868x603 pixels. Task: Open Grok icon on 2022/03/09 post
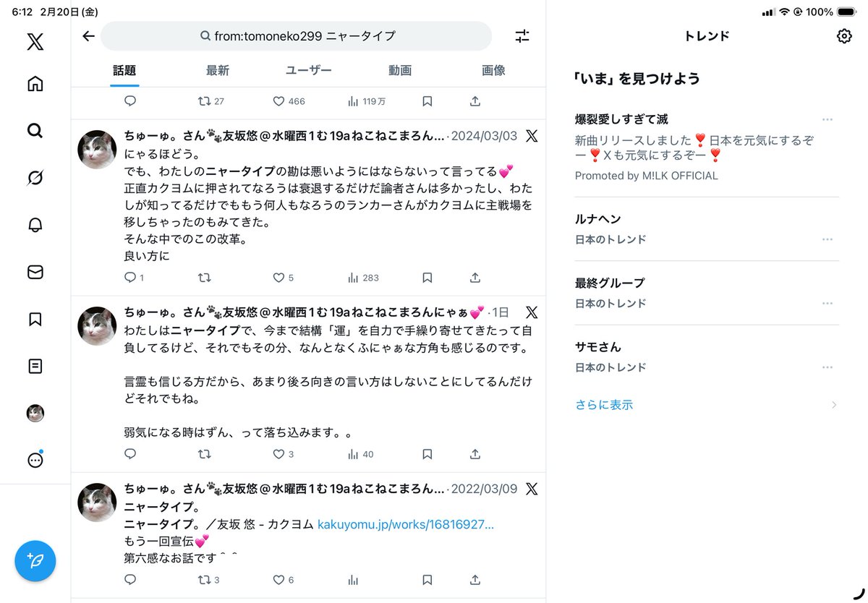pyautogui.click(x=532, y=489)
